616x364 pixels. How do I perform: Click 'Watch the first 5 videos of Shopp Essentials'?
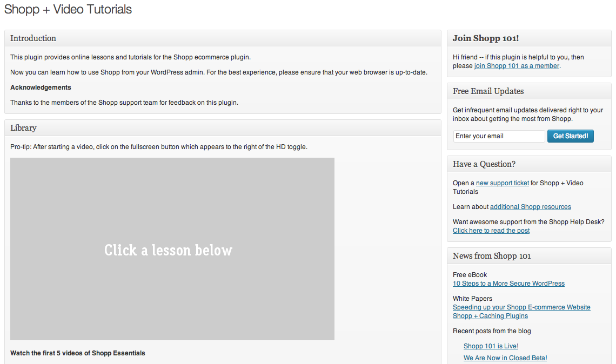tap(77, 353)
